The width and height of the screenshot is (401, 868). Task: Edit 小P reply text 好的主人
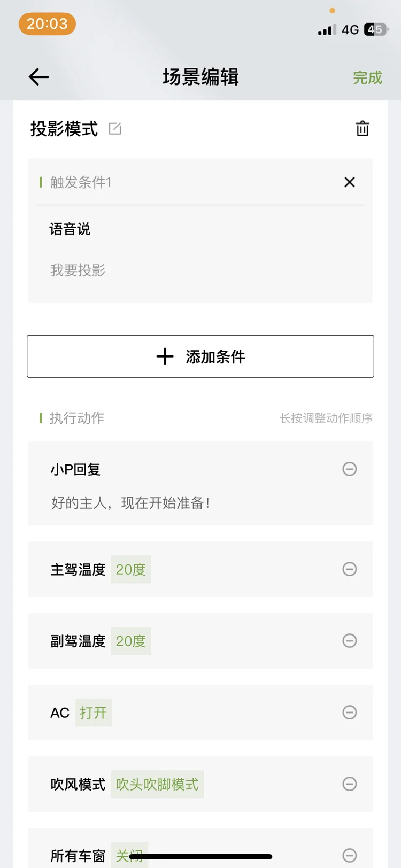130,503
